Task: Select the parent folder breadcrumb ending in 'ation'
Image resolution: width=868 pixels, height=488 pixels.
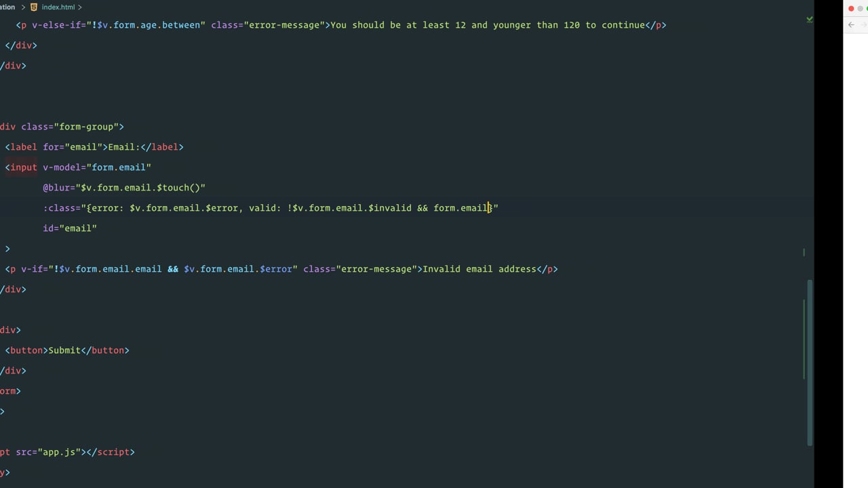Action: click(7, 7)
